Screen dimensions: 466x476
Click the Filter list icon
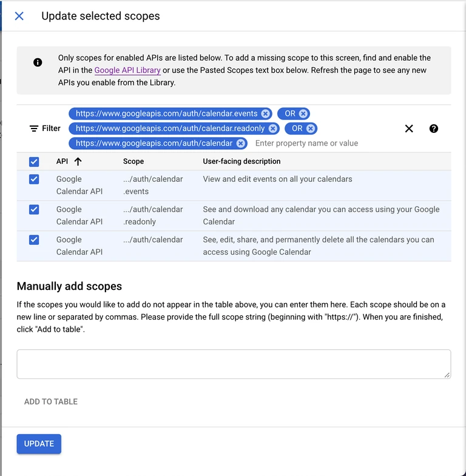34,129
